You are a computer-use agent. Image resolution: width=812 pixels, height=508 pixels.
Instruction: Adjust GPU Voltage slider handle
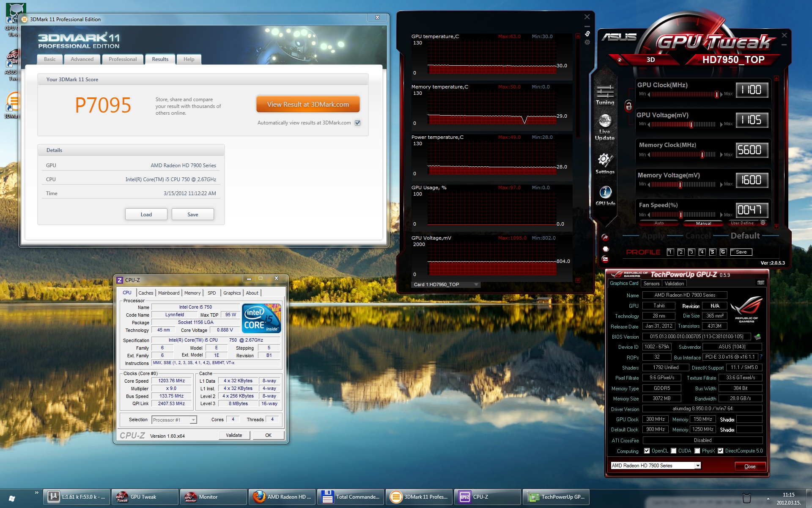pos(691,124)
